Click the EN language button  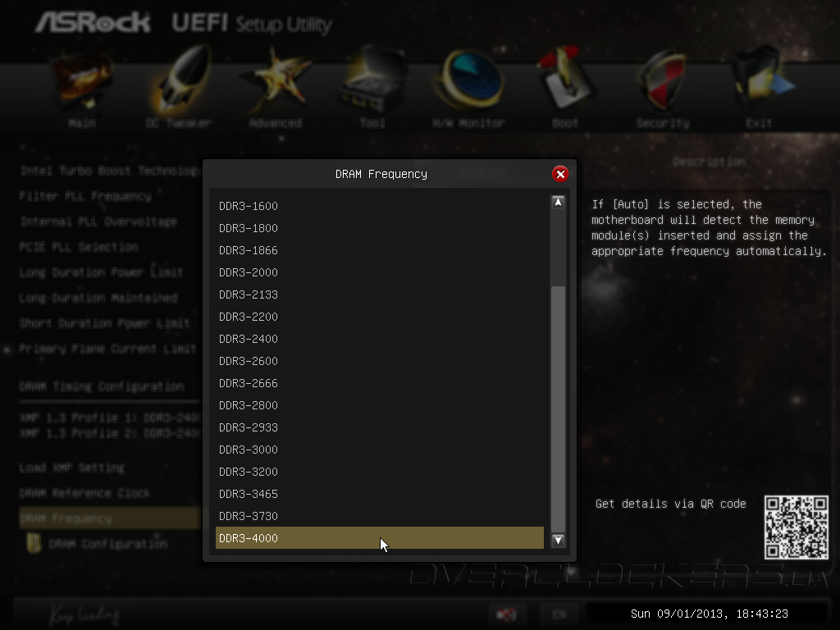(559, 614)
